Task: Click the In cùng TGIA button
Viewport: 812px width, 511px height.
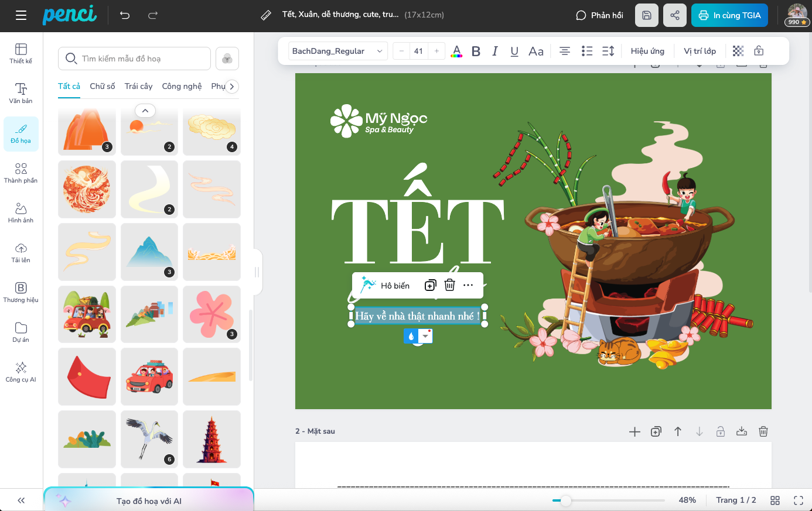Action: tap(729, 15)
